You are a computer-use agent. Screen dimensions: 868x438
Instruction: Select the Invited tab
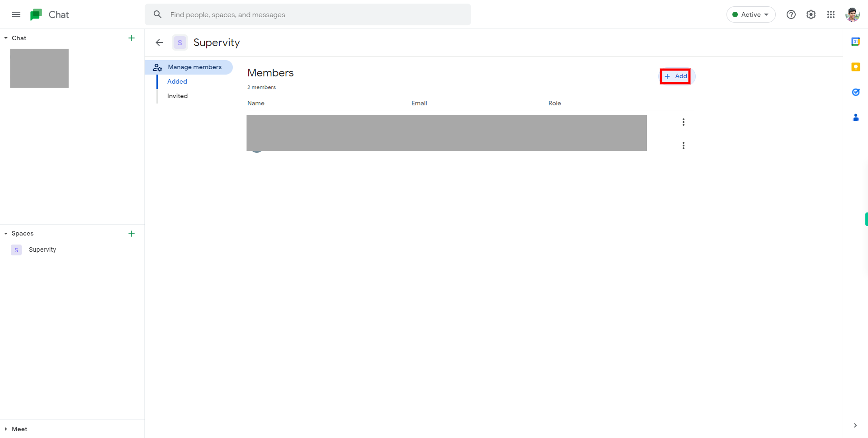click(177, 96)
